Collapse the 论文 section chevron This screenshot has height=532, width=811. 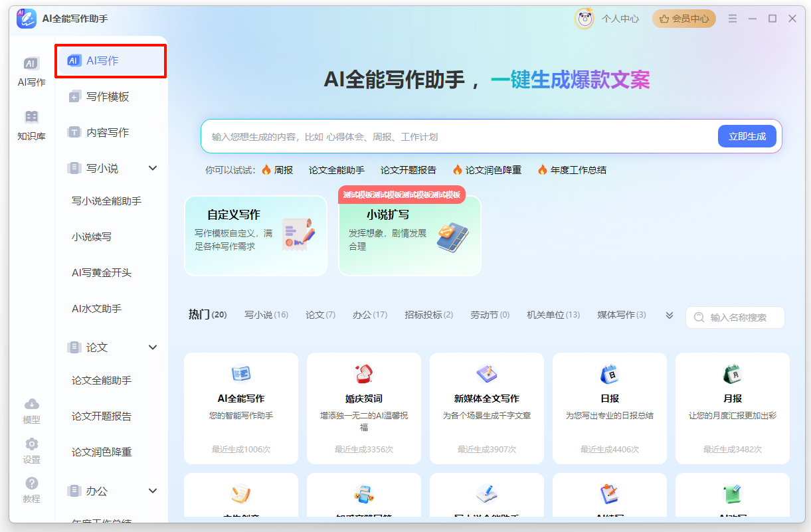(x=153, y=347)
